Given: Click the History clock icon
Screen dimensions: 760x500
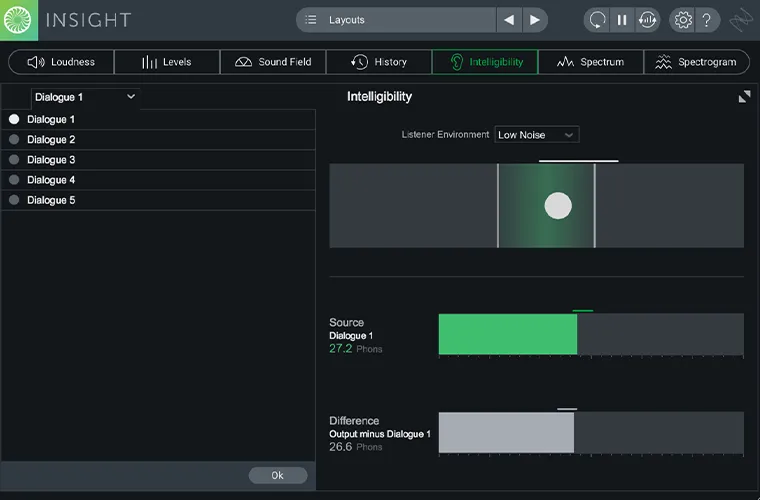Looking at the screenshot, I should [359, 62].
